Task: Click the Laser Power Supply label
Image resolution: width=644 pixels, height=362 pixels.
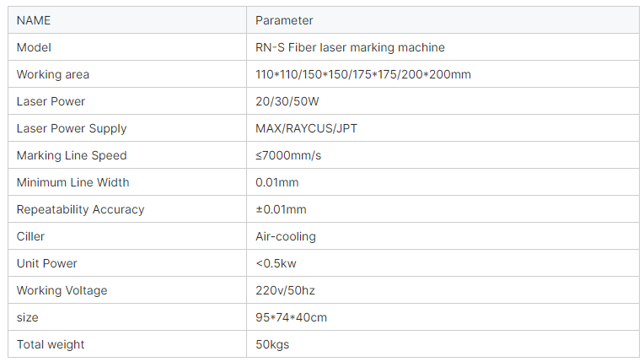Action: 72,128
